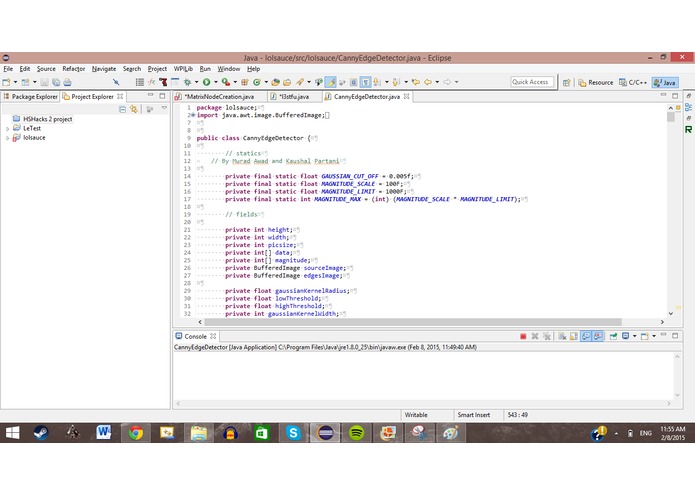Open Spotify from the Windows taskbar
The height and width of the screenshot is (494, 695).
pyautogui.click(x=357, y=433)
